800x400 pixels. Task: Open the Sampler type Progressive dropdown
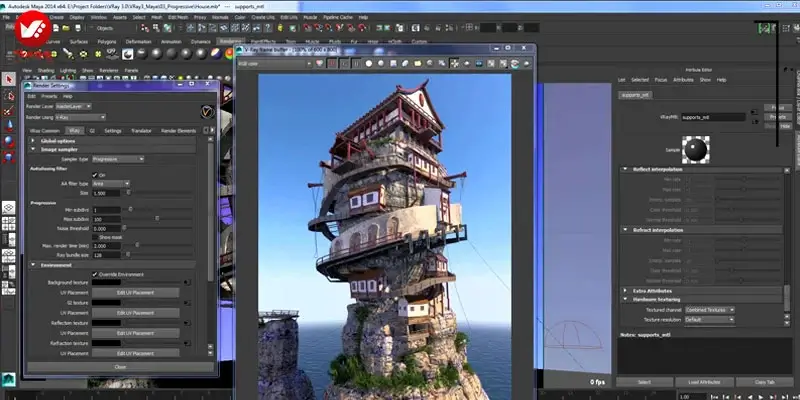click(118, 159)
